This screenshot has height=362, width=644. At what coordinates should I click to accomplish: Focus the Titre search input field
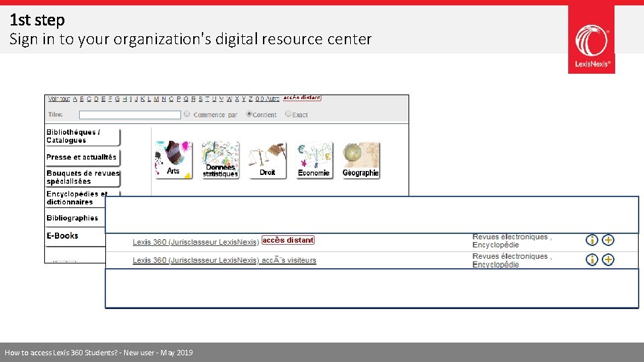click(x=129, y=115)
